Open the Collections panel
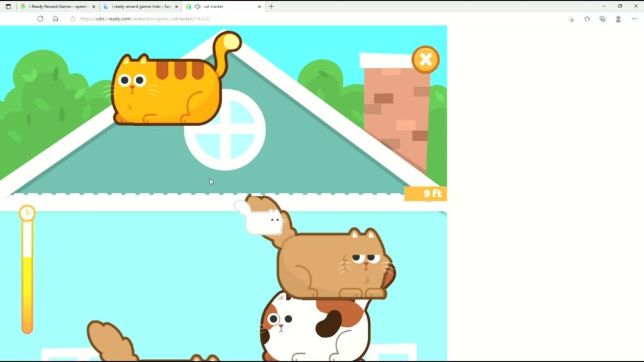 click(x=602, y=19)
